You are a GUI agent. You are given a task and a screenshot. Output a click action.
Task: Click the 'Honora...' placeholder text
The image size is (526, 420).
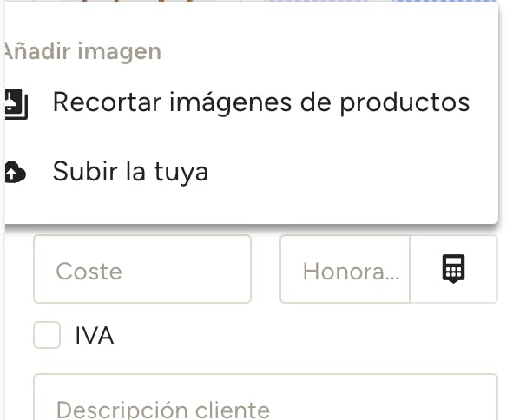tap(351, 271)
